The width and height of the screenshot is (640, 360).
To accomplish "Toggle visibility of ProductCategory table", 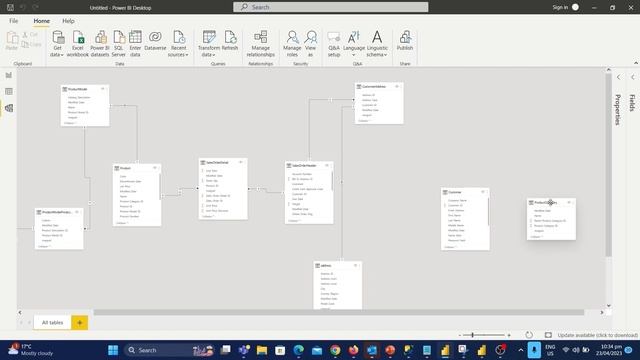I will point(569,202).
